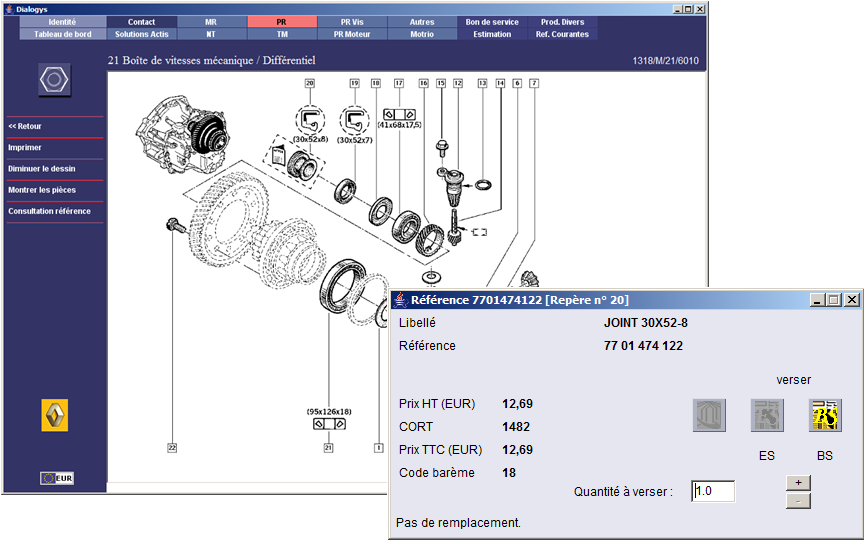Click the Renault logo icon

click(55, 414)
